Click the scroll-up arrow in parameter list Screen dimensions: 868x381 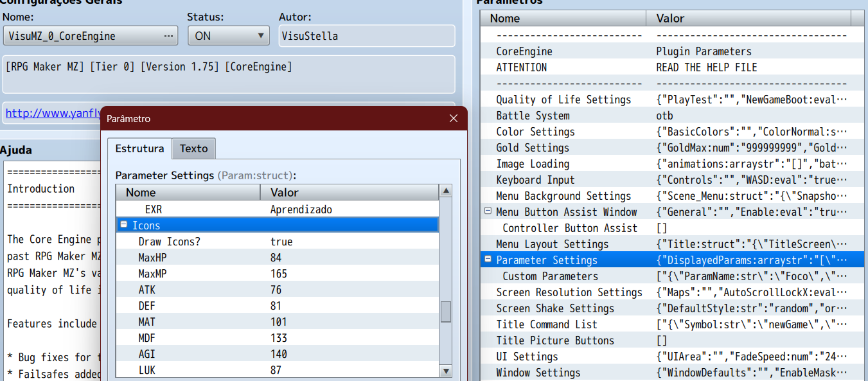pyautogui.click(x=445, y=191)
